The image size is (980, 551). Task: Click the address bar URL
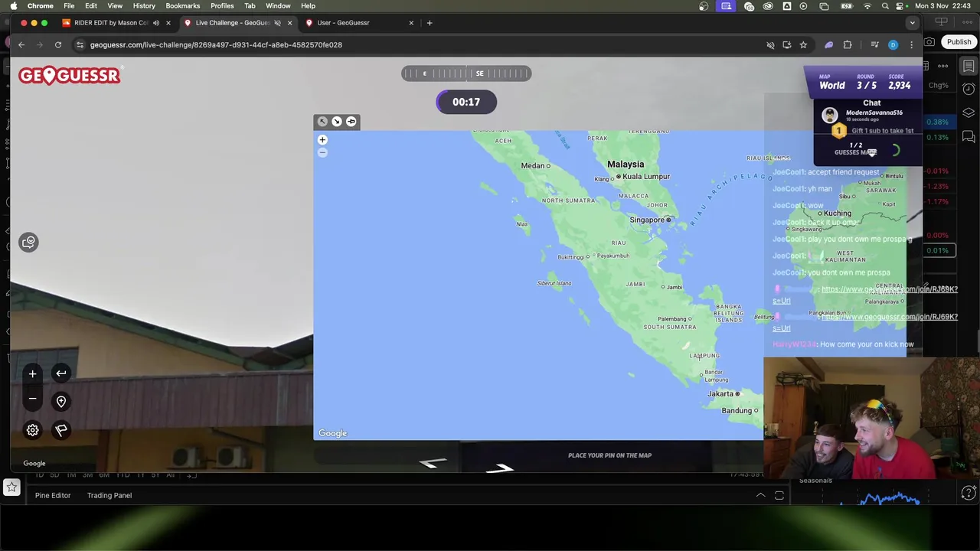click(216, 45)
